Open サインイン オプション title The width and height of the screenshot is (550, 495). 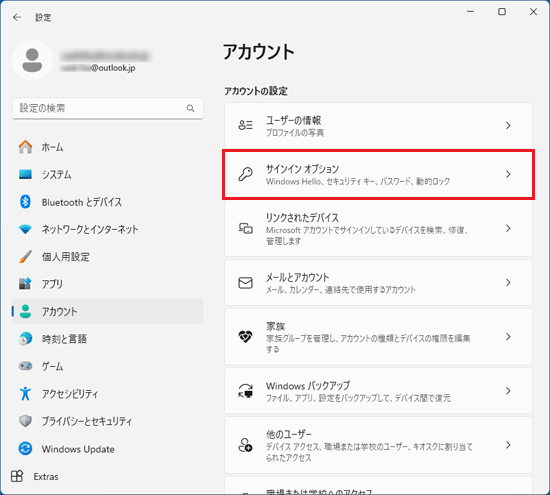pyautogui.click(x=302, y=169)
